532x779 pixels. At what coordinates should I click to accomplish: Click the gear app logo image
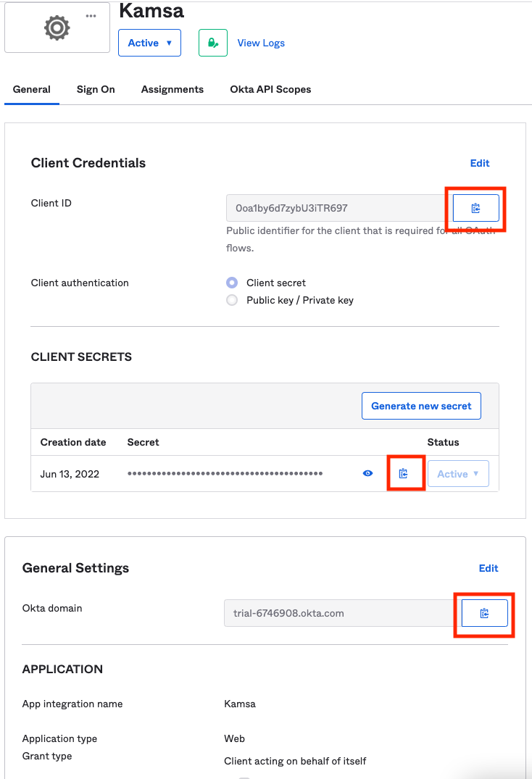pyautogui.click(x=57, y=28)
